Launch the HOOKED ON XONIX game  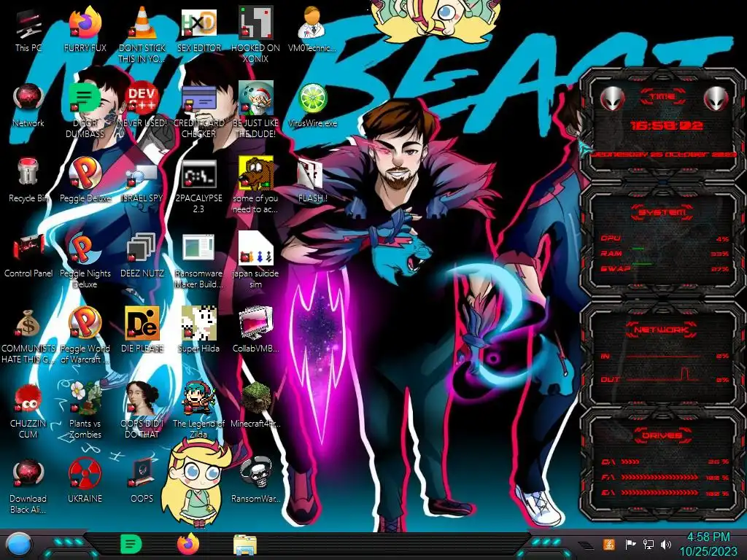point(255,34)
